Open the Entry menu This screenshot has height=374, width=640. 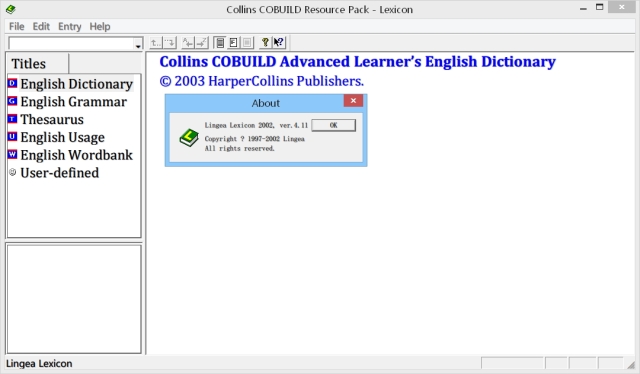(x=70, y=27)
